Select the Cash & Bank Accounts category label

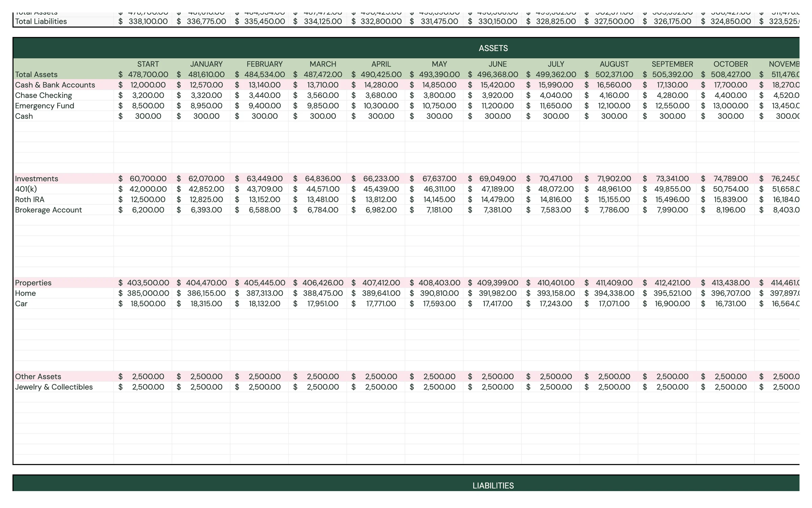click(x=55, y=85)
